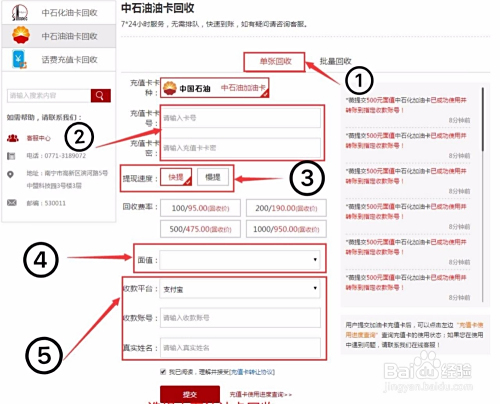
Task: Click the PetroChina sunflower logo in sidebar
Action: pyautogui.click(x=21, y=35)
